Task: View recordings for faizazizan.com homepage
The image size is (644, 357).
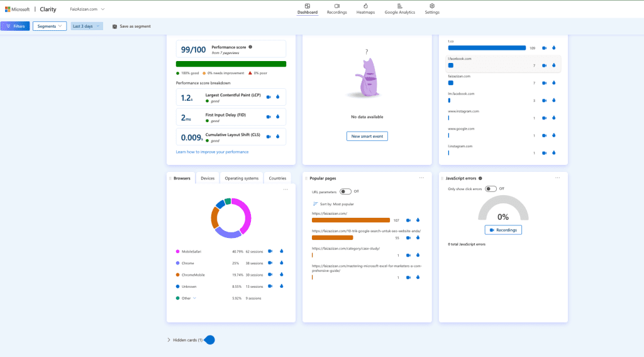Action: (408, 220)
